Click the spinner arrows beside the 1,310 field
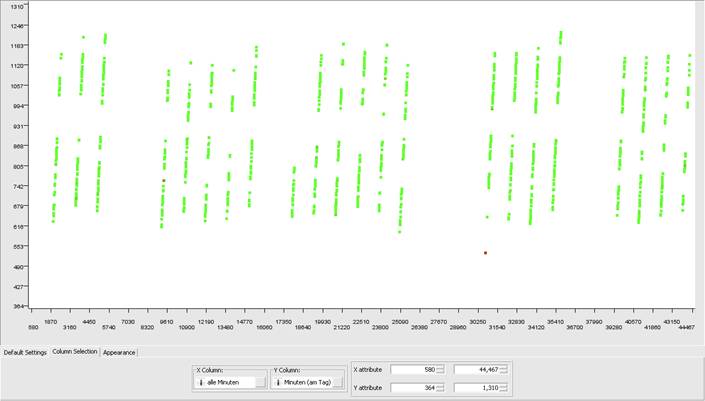The width and height of the screenshot is (705, 401). click(x=504, y=388)
